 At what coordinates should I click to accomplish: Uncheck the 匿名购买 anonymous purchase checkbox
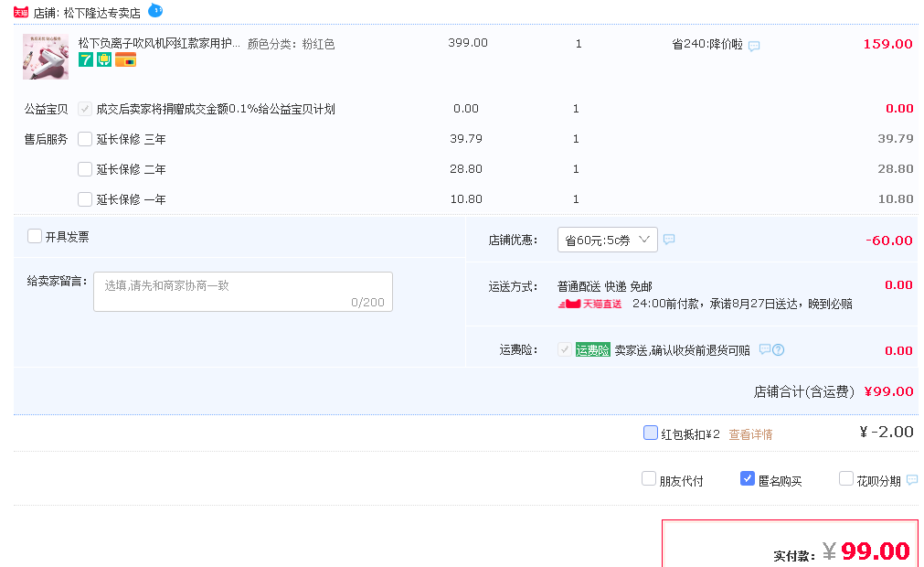(748, 478)
